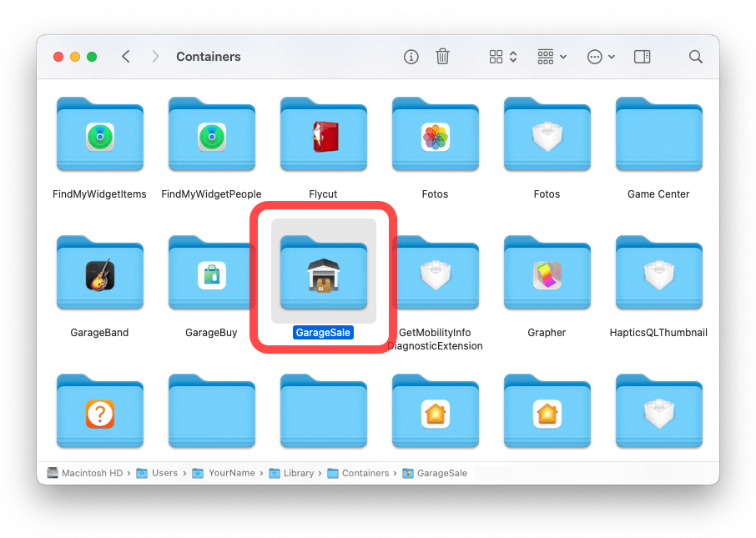Select the Game Center folder
This screenshot has width=756, height=538.
(x=659, y=134)
